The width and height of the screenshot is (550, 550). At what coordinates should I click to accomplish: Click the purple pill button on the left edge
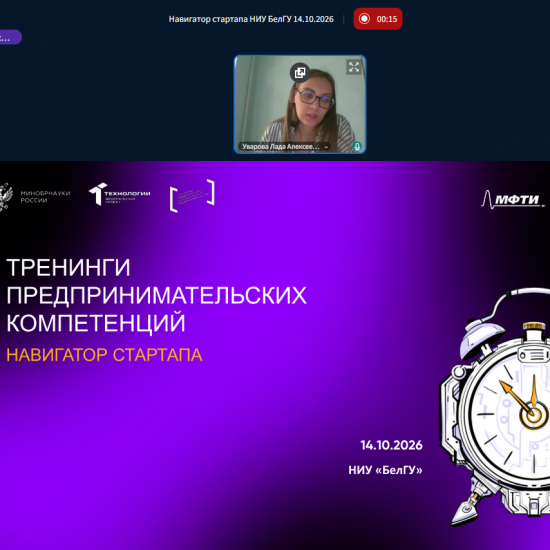pos(11,37)
